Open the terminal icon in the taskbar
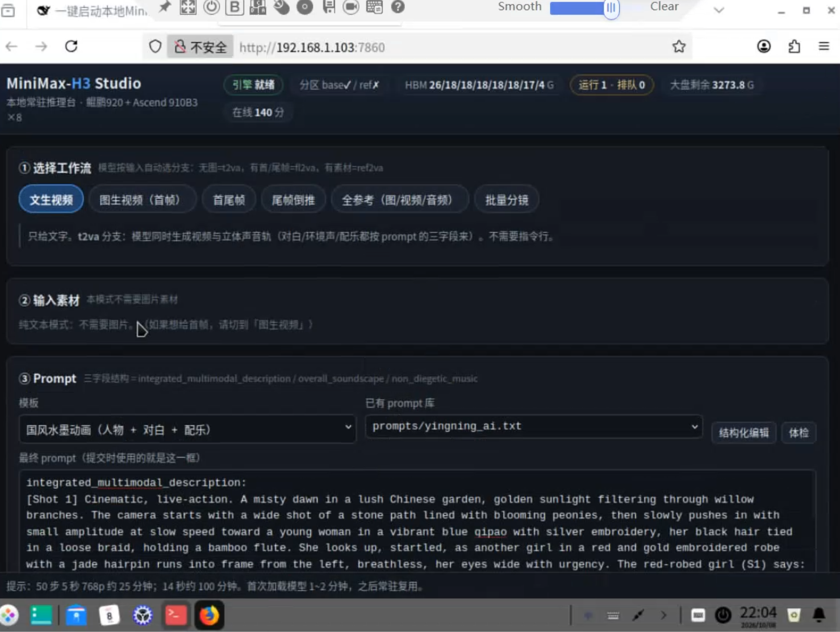This screenshot has height=632, width=840. (x=176, y=615)
